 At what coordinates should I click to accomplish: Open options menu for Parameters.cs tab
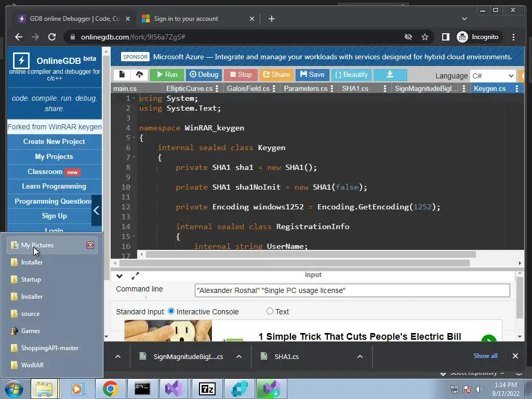(332, 88)
